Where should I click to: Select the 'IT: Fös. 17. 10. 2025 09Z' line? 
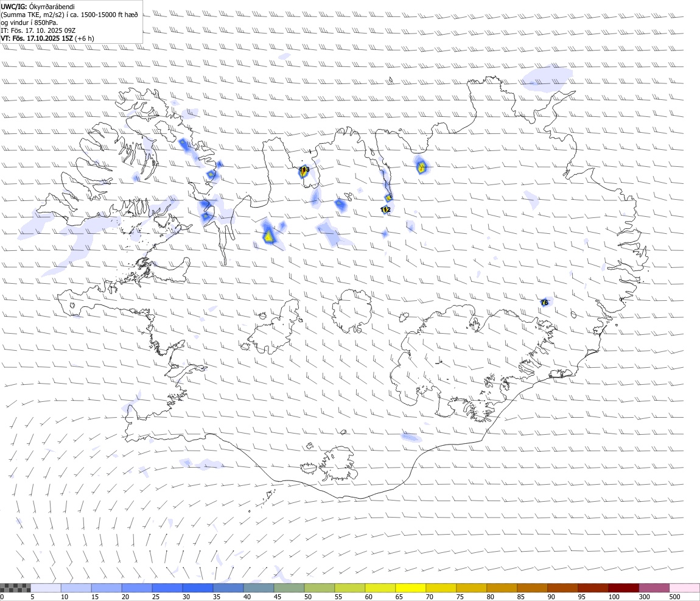(x=38, y=30)
